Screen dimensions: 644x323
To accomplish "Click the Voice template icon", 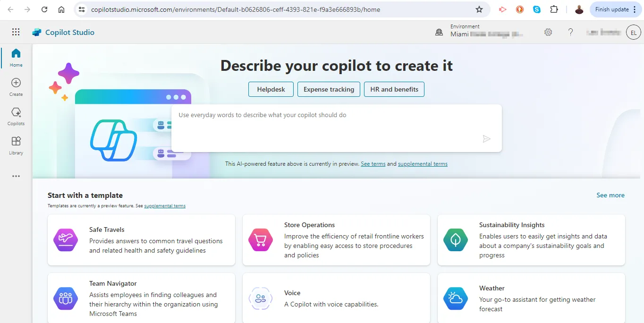I will point(260,298).
